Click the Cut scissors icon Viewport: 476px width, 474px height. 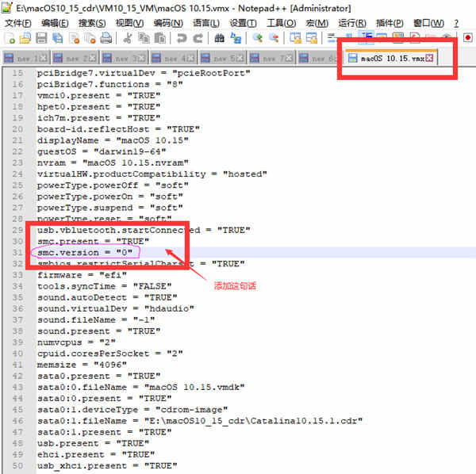tap(128, 39)
